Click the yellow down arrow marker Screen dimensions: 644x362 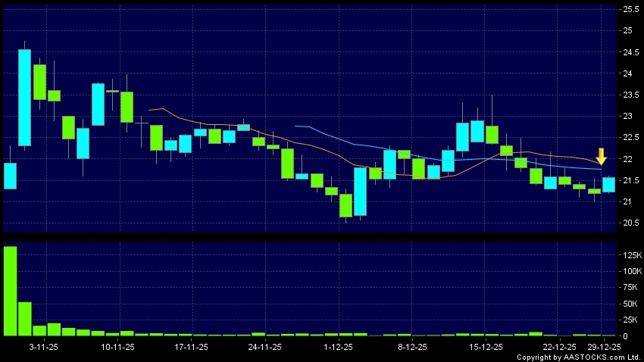(x=602, y=157)
